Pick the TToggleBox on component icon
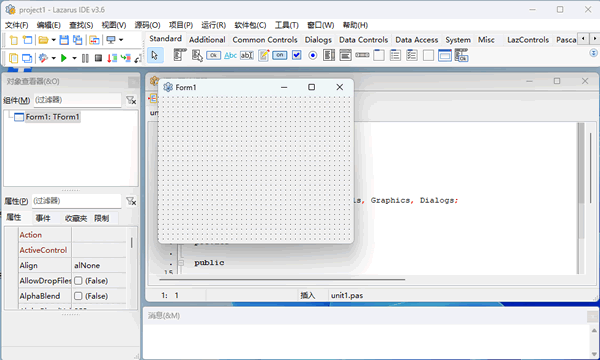This screenshot has height=360, width=600. pos(280,55)
